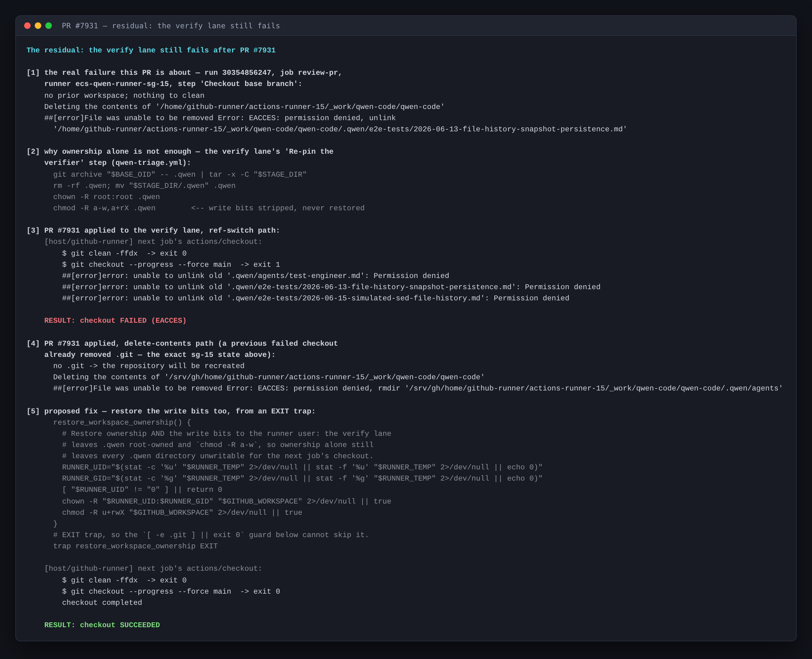Click the test-engineer.md unlink error line
The width and height of the screenshot is (812, 659).
point(256,276)
